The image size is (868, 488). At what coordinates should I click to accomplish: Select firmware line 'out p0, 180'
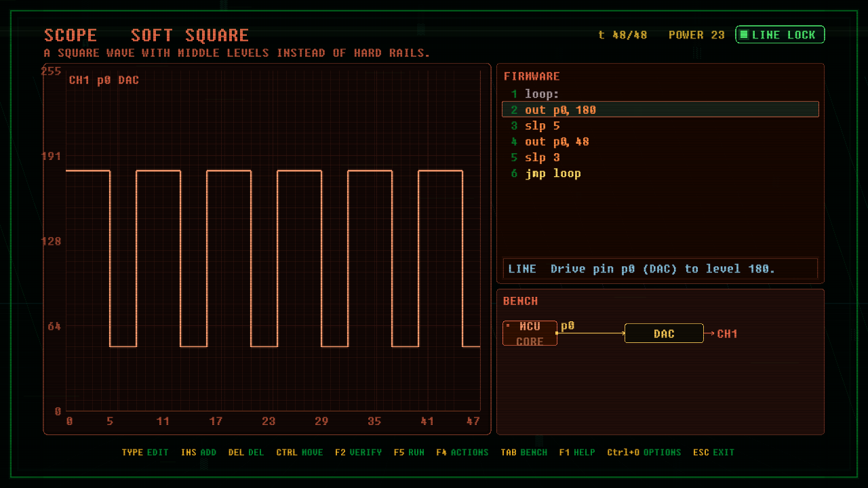[x=660, y=110]
